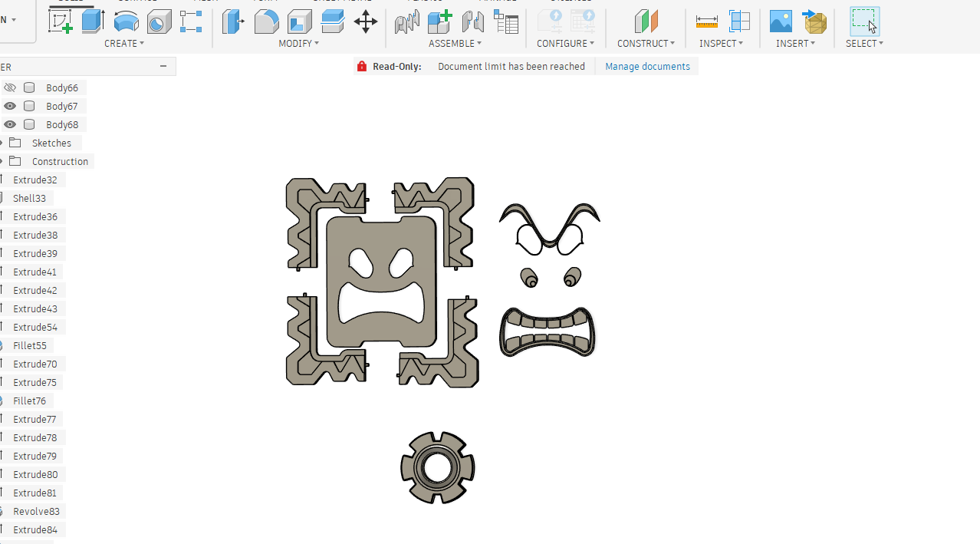Show hidden Body66 with eye icon
The height and width of the screenshot is (544, 980).
pyautogui.click(x=10, y=87)
